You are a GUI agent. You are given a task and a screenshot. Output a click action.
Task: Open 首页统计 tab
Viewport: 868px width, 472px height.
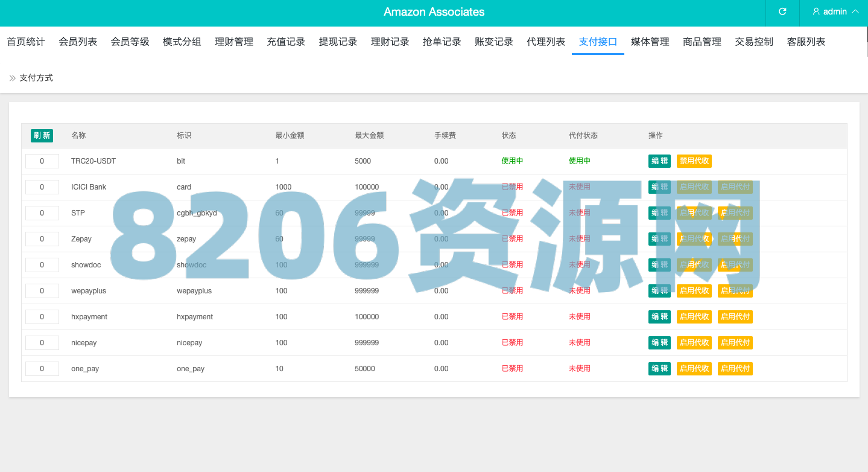coord(26,42)
